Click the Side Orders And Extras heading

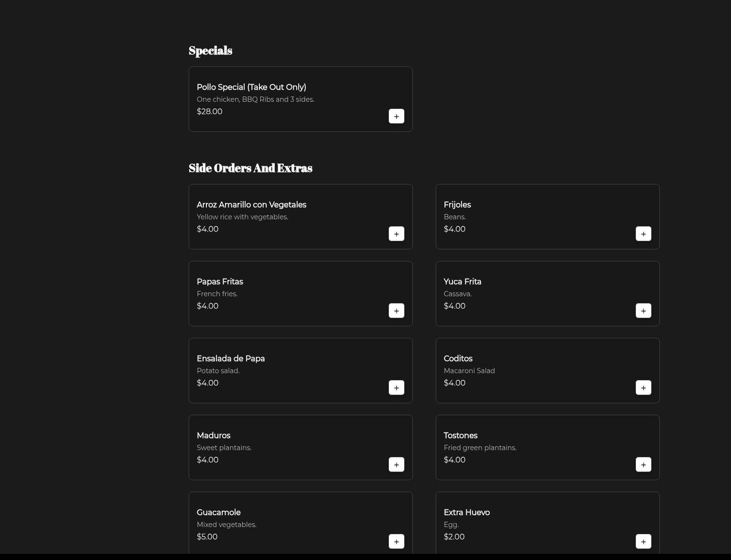tap(250, 168)
